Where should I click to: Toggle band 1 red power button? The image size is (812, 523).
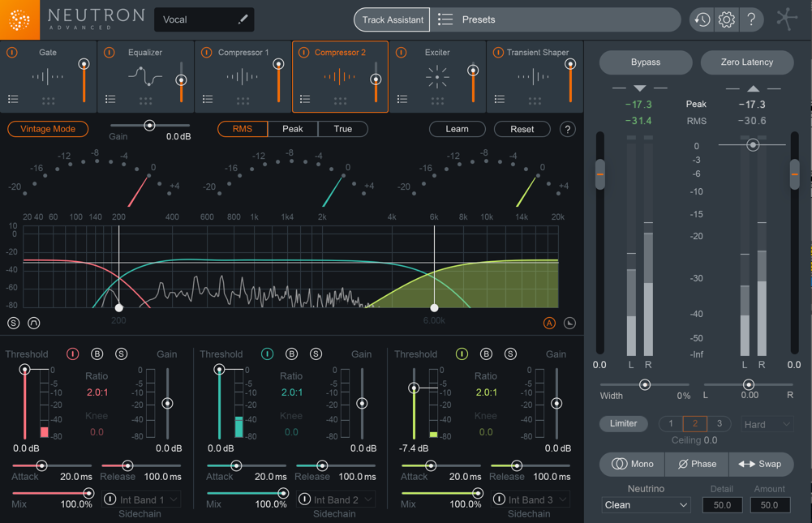72,354
